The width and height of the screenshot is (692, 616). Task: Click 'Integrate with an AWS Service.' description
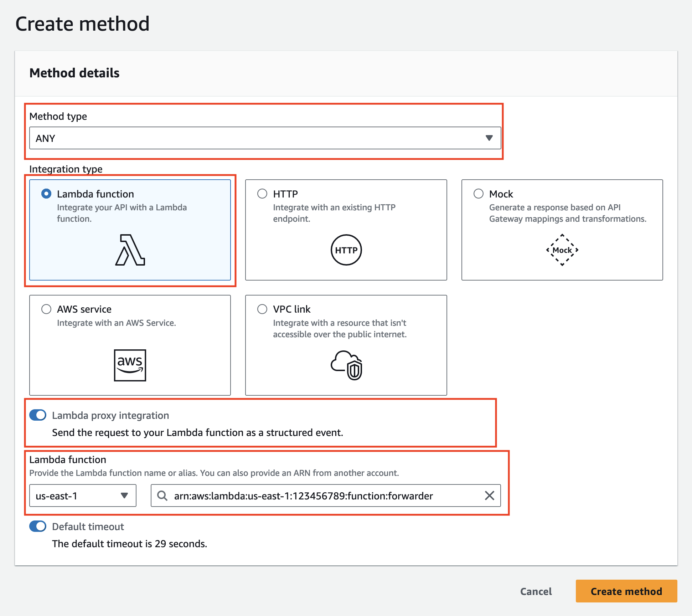(117, 323)
